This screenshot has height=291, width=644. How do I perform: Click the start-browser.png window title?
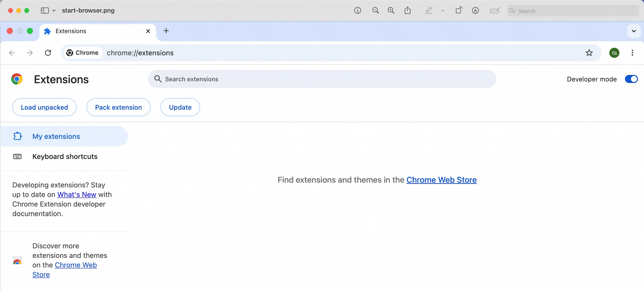[x=88, y=11]
